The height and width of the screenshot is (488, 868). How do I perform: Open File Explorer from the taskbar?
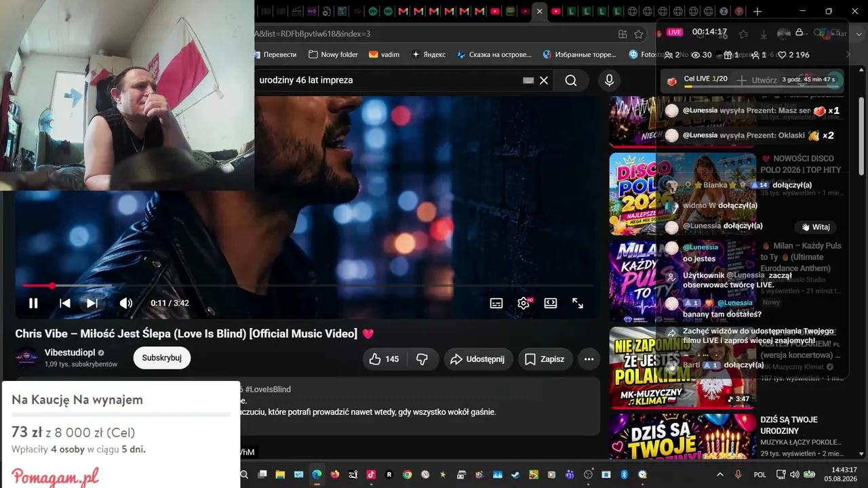click(x=279, y=474)
